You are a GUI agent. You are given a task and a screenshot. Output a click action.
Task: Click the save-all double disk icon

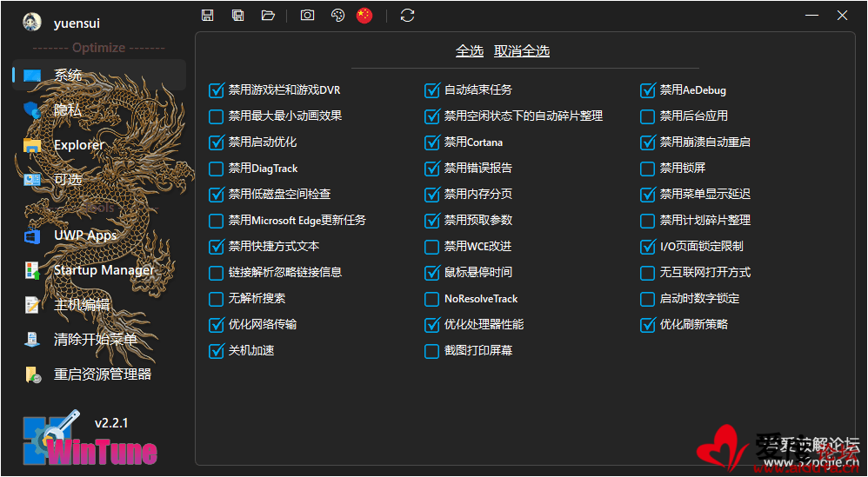(x=238, y=15)
